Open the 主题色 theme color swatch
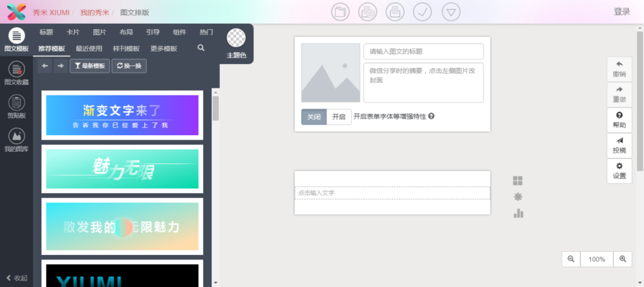Image resolution: width=644 pixels, height=287 pixels. click(x=237, y=39)
